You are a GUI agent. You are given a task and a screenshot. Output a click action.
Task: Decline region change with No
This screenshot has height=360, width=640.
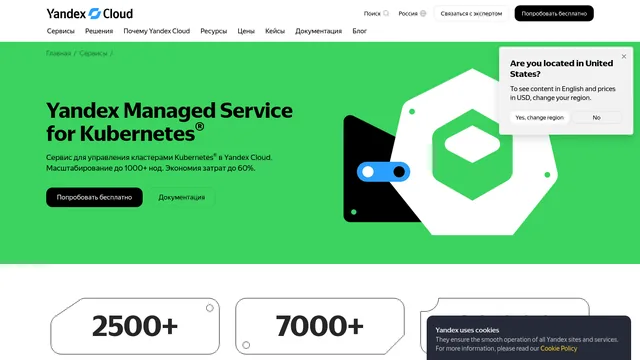pyautogui.click(x=596, y=118)
